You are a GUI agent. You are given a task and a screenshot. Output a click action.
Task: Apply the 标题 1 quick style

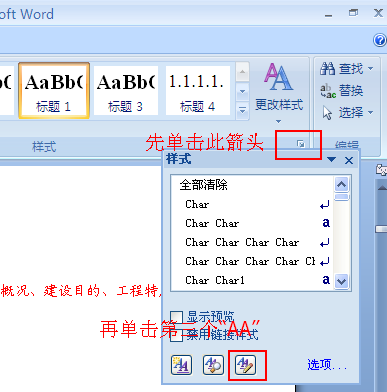click(54, 90)
